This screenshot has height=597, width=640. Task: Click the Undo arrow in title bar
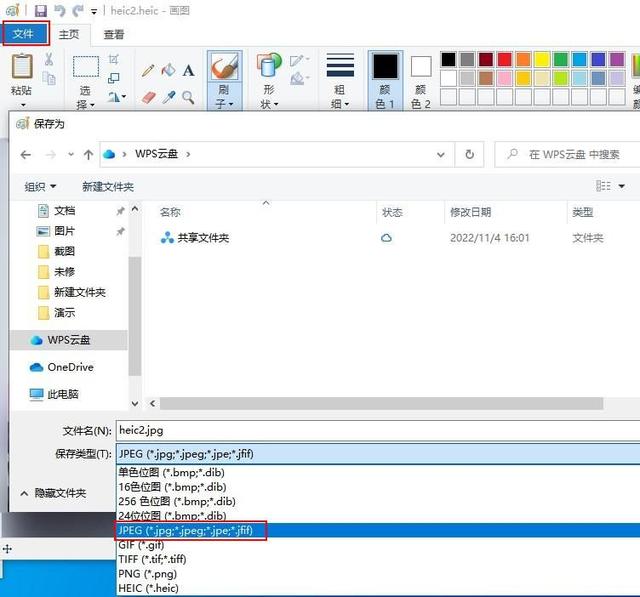[x=60, y=11]
